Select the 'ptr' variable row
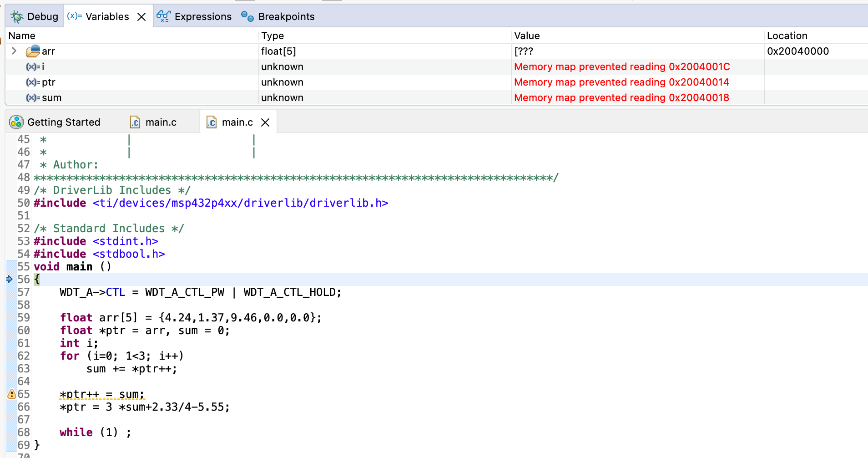Image resolution: width=868 pixels, height=458 pixels. coord(49,82)
